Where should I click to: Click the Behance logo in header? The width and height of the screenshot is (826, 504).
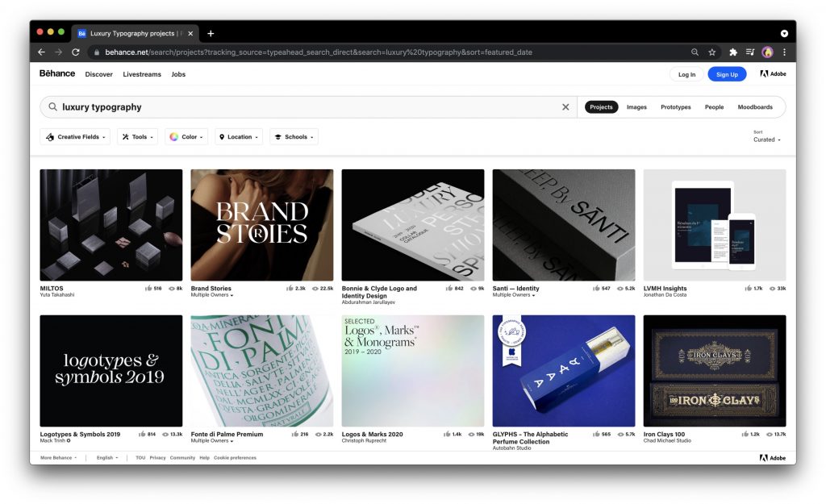57,73
